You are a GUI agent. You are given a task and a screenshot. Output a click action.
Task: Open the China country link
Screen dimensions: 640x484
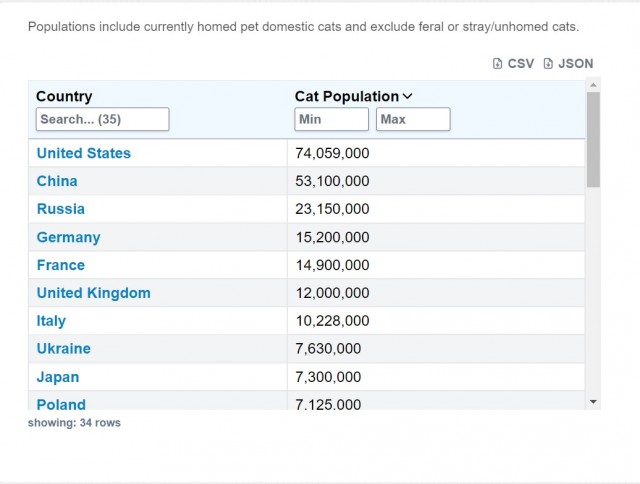(57, 181)
